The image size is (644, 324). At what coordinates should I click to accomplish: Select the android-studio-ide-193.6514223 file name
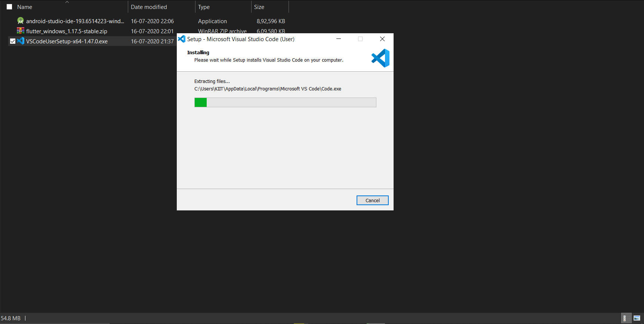click(75, 21)
